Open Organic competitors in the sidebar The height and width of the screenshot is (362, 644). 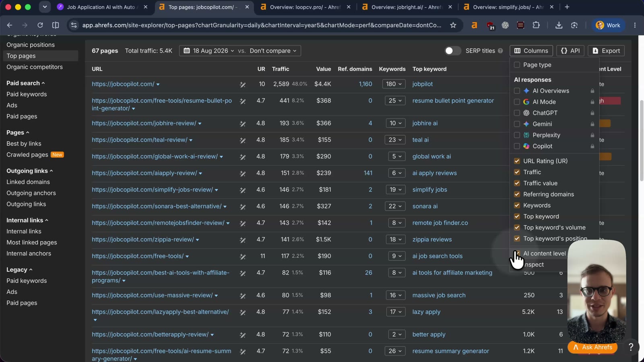[35, 67]
